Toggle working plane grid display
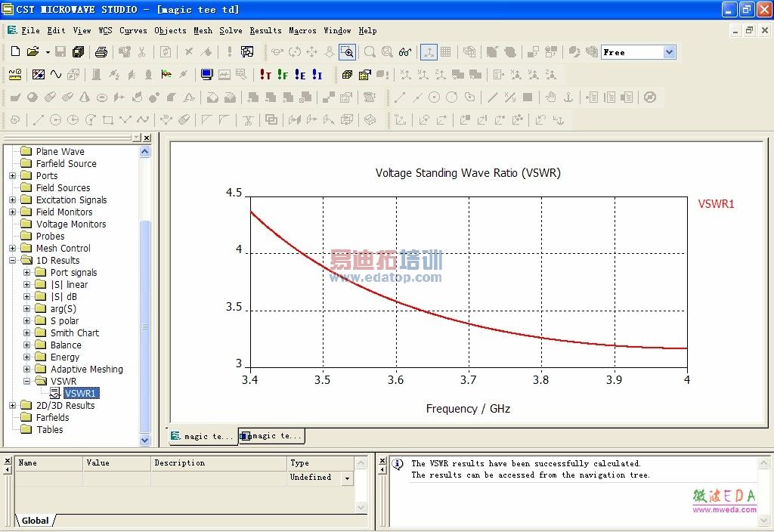774x532 pixels. [446, 51]
